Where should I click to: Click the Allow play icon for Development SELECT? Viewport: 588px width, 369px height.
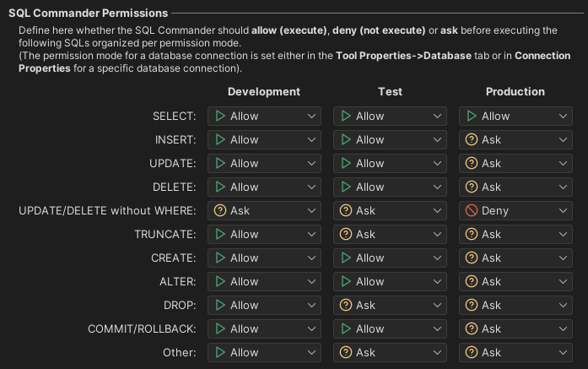click(x=220, y=116)
